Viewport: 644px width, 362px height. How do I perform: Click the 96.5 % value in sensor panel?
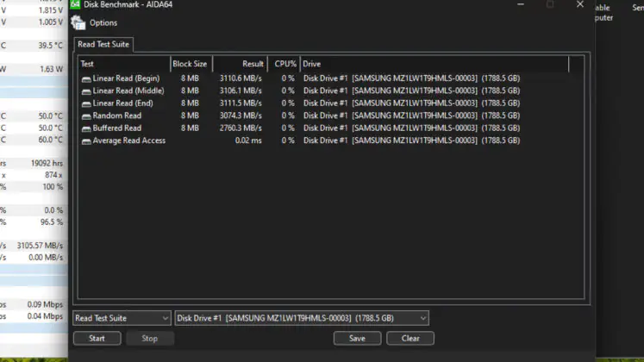coord(52,222)
